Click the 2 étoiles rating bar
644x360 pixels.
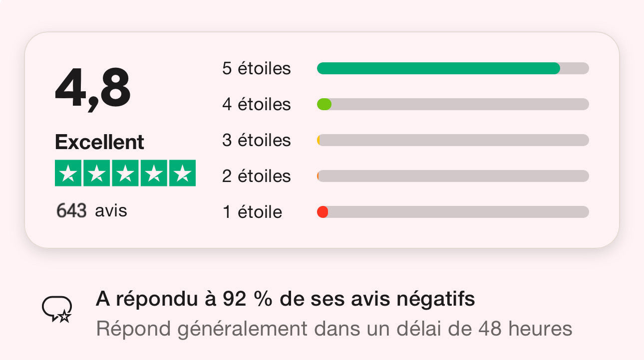click(x=453, y=176)
